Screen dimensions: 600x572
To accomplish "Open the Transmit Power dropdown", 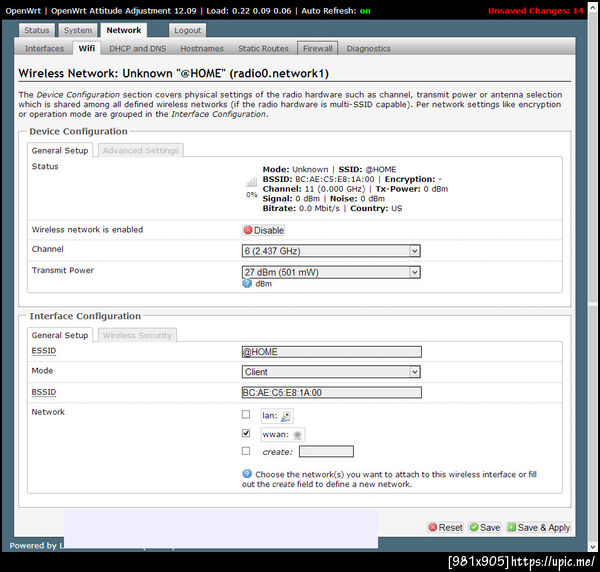I will click(x=331, y=272).
